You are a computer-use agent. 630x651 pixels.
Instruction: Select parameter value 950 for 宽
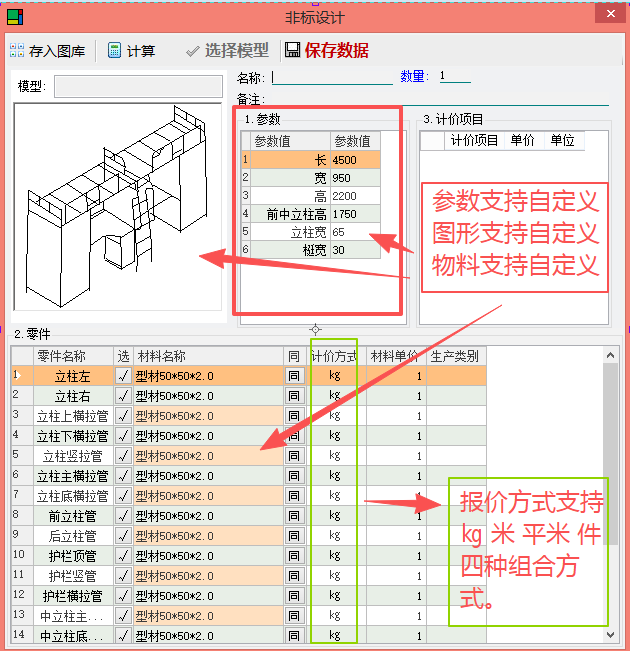coord(355,178)
